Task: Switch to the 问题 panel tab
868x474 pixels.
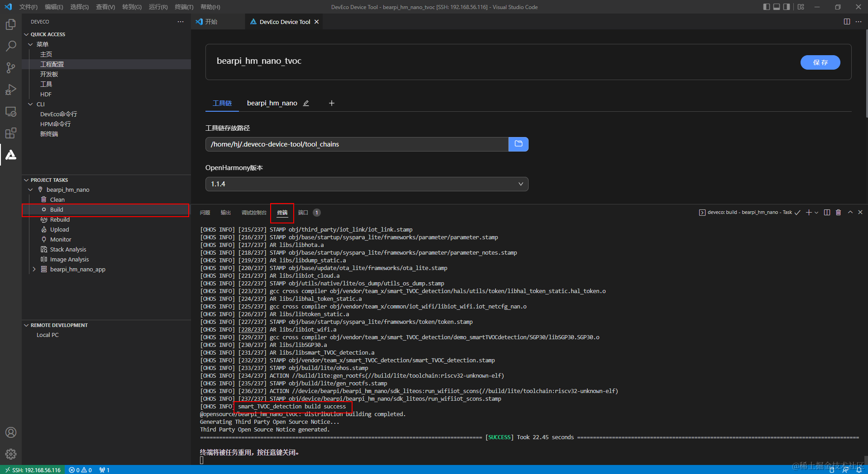Action: point(205,213)
